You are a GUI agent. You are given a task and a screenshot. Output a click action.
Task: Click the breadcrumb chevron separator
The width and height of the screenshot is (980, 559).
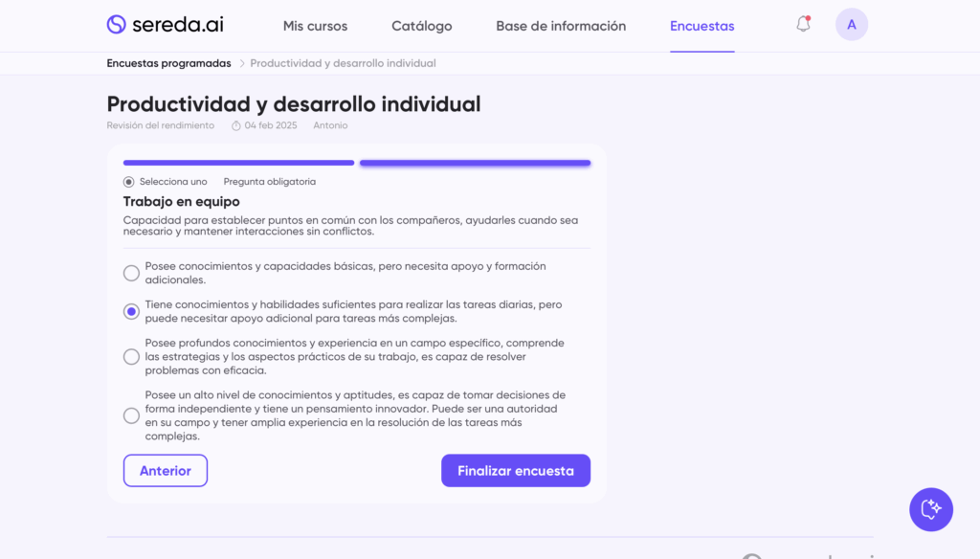click(241, 64)
